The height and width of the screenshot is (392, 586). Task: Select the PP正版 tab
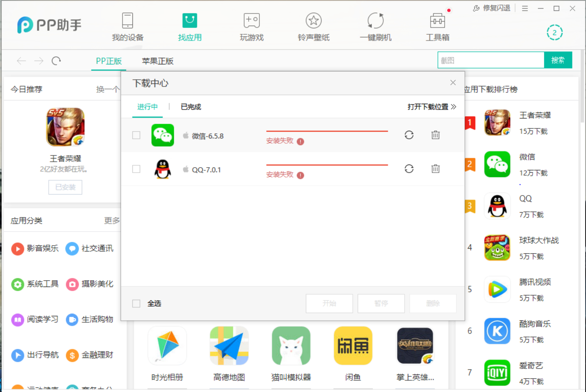(109, 61)
